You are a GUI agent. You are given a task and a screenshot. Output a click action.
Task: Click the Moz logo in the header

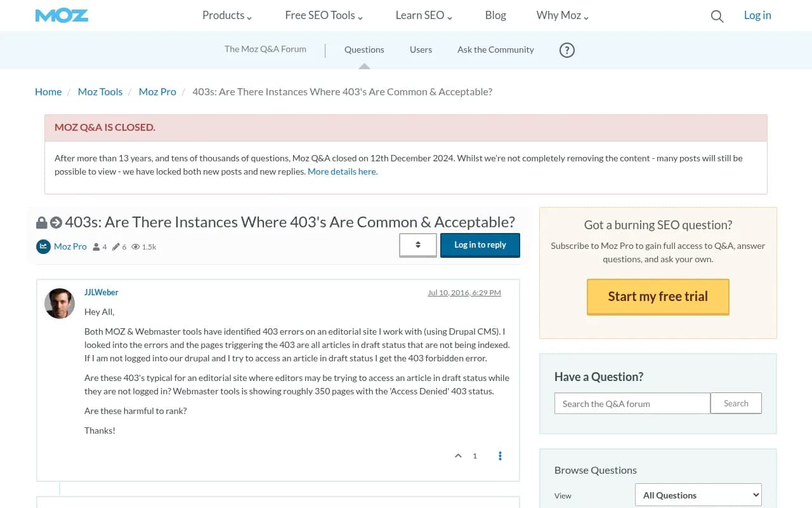click(x=62, y=15)
